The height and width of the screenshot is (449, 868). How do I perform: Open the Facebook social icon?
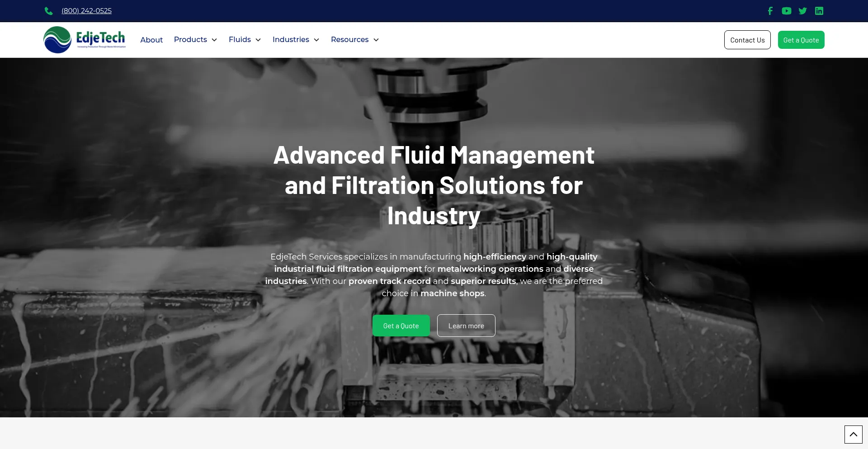tap(770, 11)
